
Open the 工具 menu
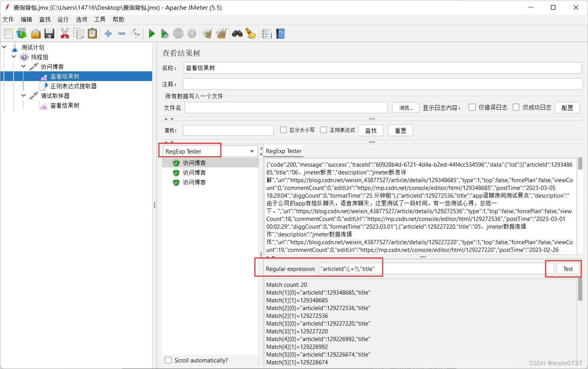[x=99, y=19]
